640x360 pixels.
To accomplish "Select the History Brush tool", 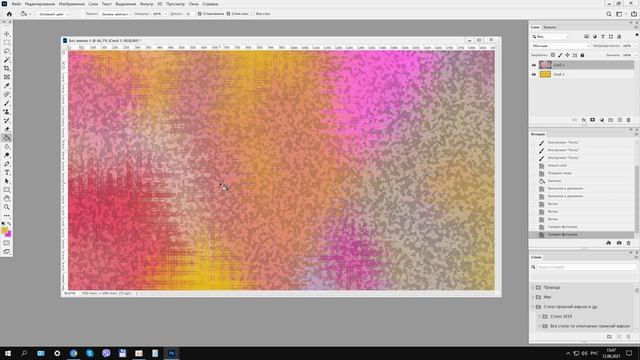I will pos(7,120).
